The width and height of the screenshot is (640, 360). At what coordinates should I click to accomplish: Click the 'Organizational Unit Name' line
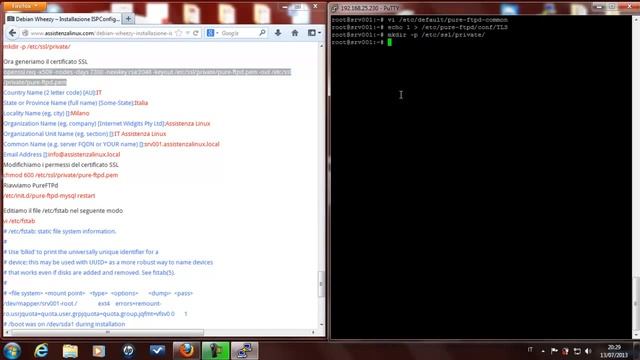tap(84, 133)
